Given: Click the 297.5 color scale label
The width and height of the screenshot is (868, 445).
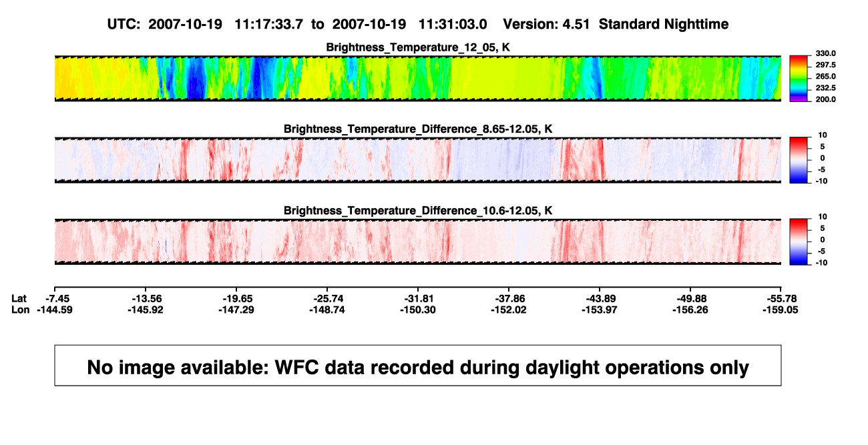Looking at the screenshot, I should pyautogui.click(x=825, y=65).
